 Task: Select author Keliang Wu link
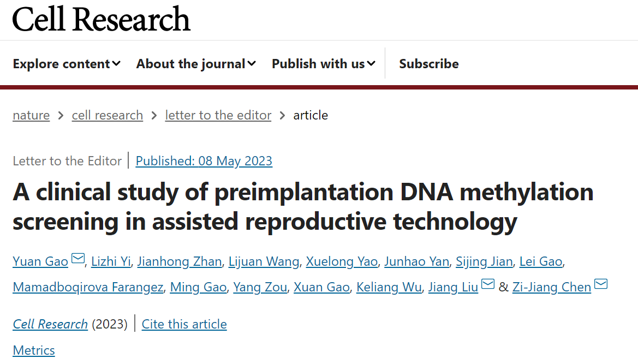[x=389, y=287]
